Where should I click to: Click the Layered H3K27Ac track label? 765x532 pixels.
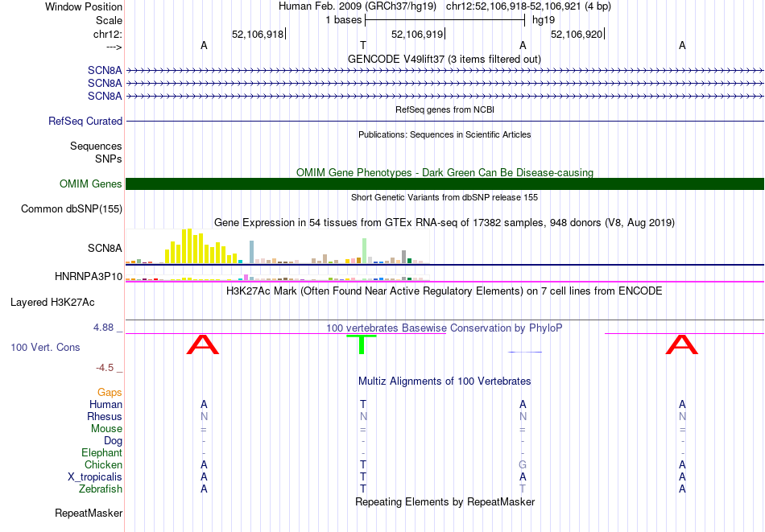[x=52, y=303]
